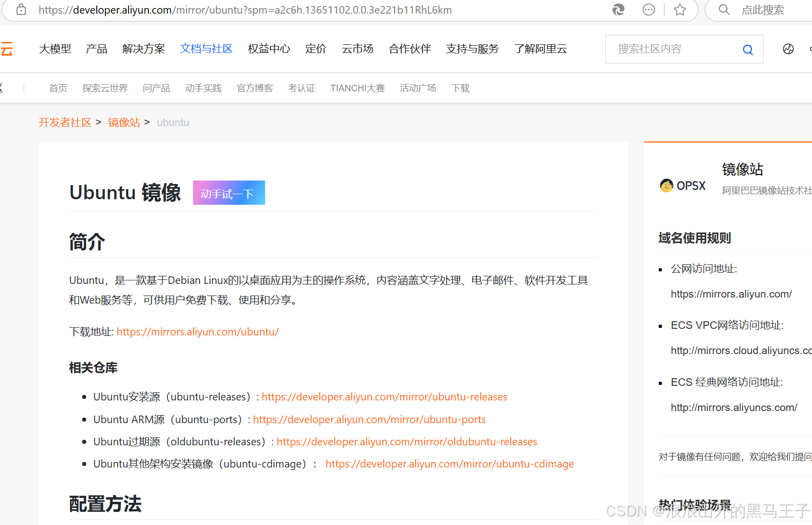The width and height of the screenshot is (812, 525).
Task: Select the 探索云世界 tab
Action: (105, 88)
